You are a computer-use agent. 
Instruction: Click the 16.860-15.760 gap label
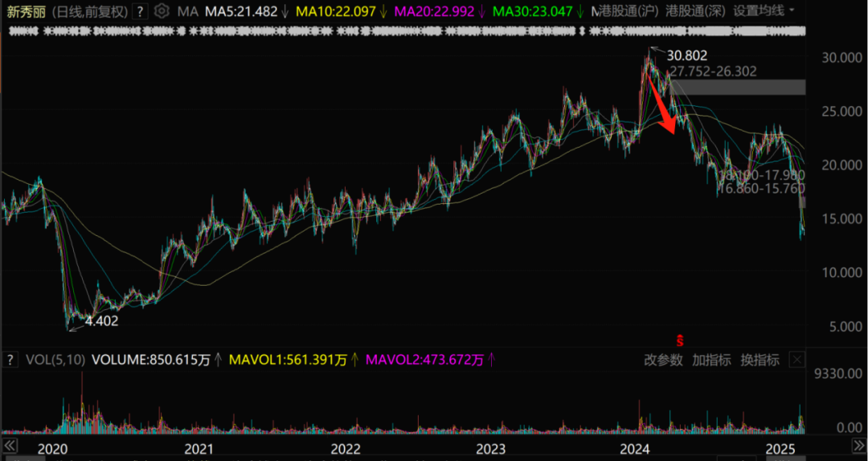(x=760, y=190)
